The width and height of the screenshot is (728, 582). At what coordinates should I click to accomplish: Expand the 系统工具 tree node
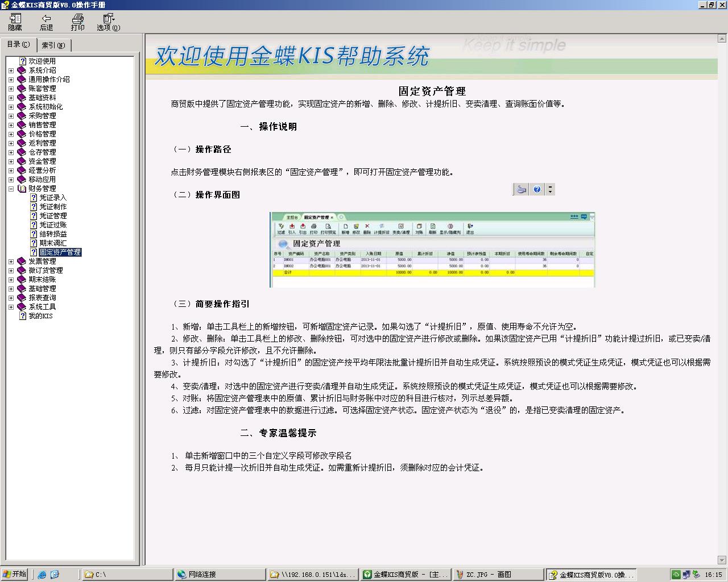point(11,307)
